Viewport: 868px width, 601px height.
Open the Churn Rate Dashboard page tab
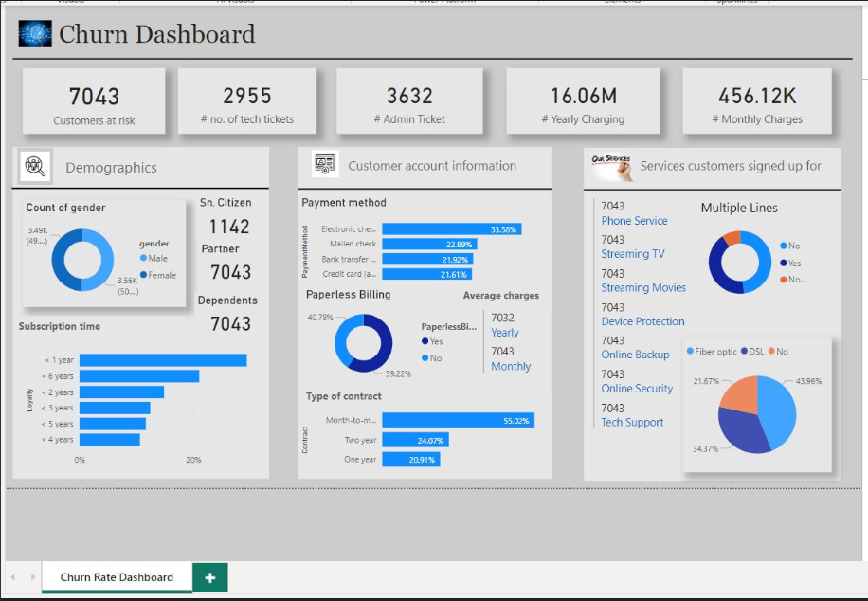point(117,577)
